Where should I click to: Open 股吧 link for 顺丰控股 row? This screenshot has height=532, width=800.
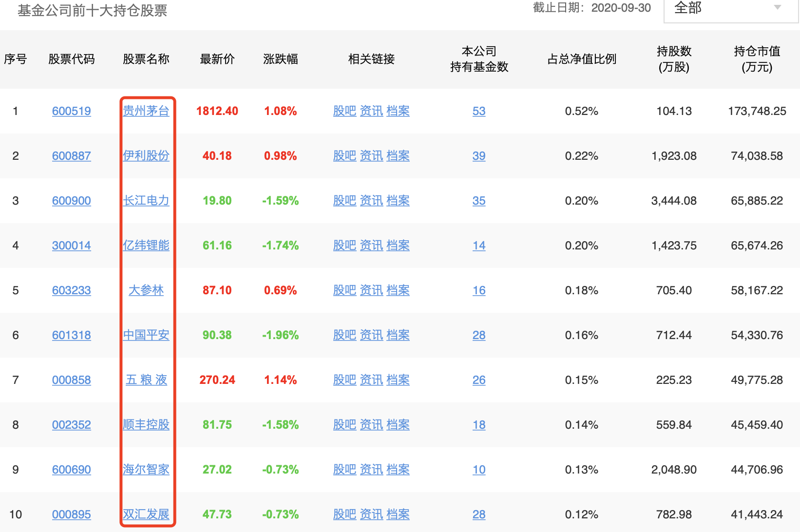click(x=345, y=425)
